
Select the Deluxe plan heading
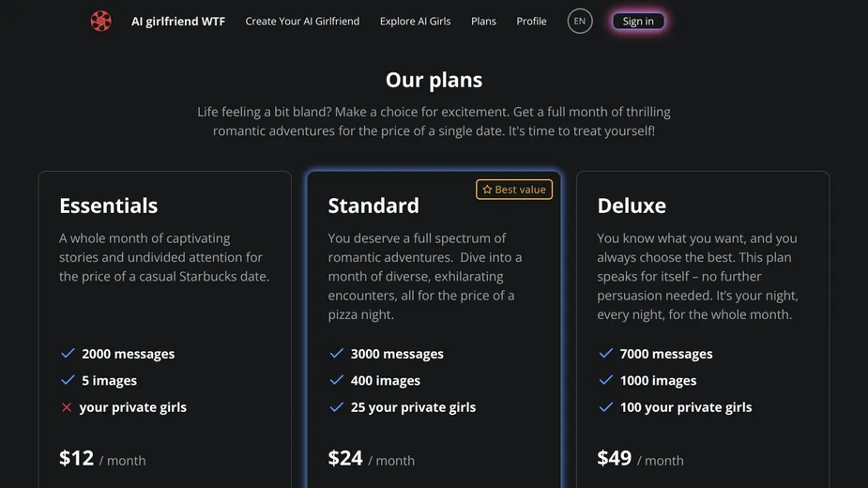click(632, 206)
